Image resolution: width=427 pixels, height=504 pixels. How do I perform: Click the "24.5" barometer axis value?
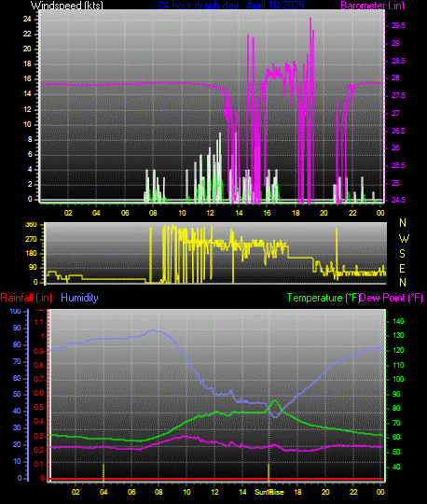coord(398,200)
